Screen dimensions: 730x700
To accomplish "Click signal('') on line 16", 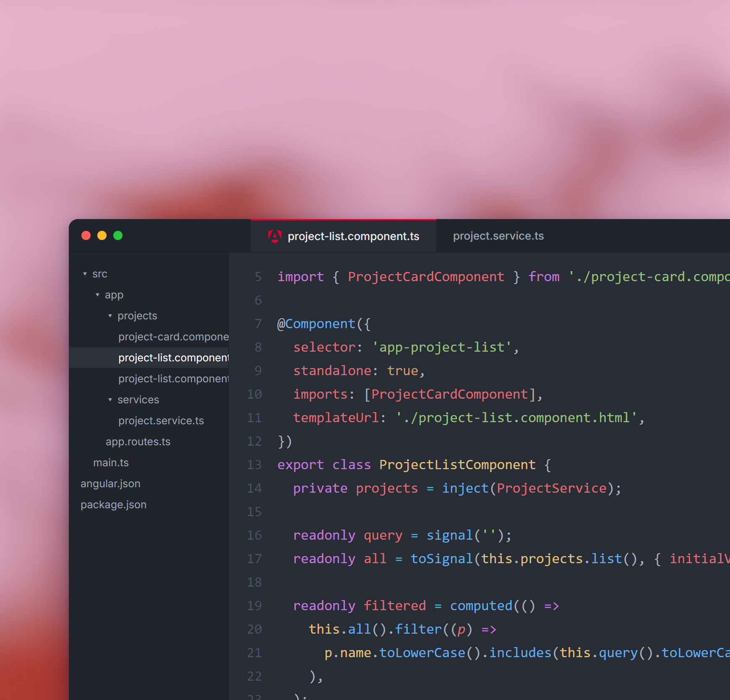I will tap(465, 535).
